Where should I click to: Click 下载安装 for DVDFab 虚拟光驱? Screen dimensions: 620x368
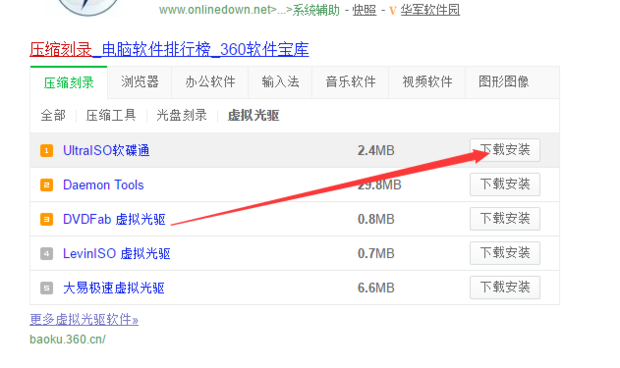point(505,219)
